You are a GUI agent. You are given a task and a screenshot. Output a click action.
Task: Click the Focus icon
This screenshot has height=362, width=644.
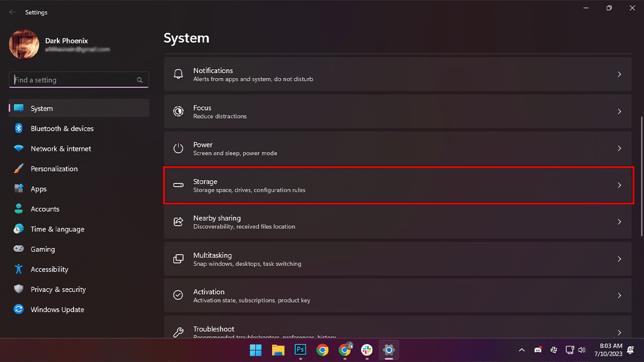pos(178,112)
